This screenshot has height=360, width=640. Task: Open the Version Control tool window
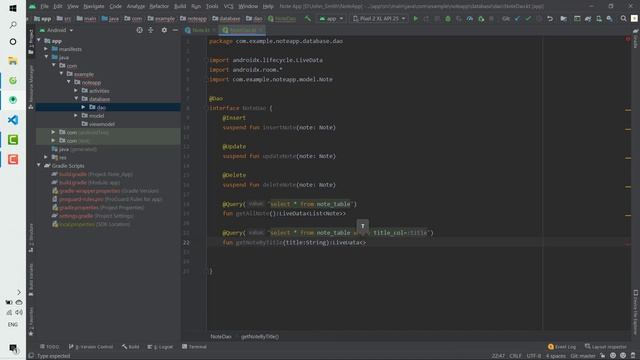[91, 347]
